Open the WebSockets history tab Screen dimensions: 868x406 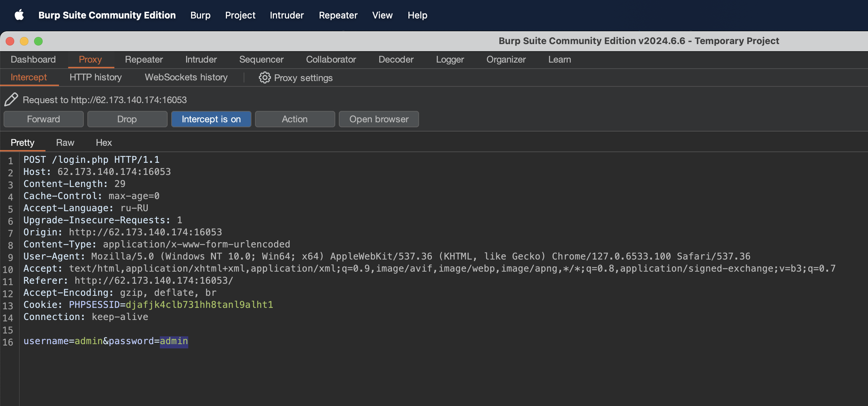click(x=186, y=77)
